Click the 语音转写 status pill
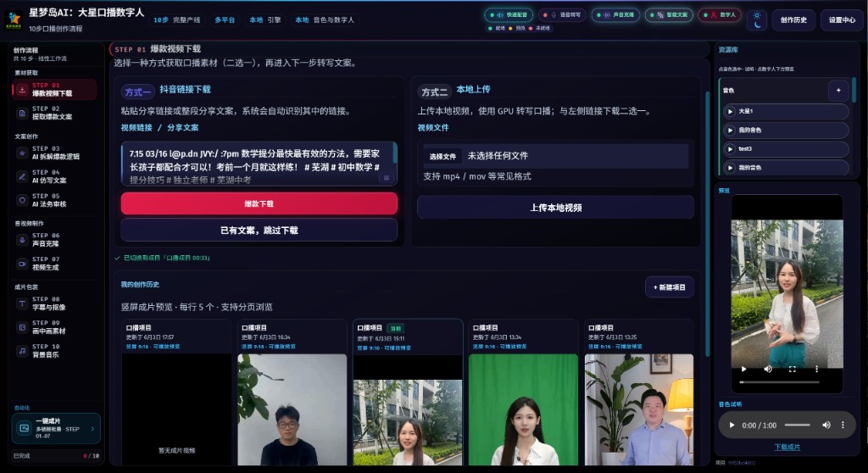The width and height of the screenshot is (868, 473). point(562,15)
